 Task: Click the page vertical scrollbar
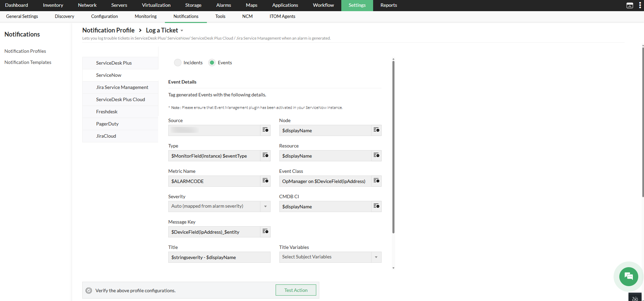click(643, 122)
